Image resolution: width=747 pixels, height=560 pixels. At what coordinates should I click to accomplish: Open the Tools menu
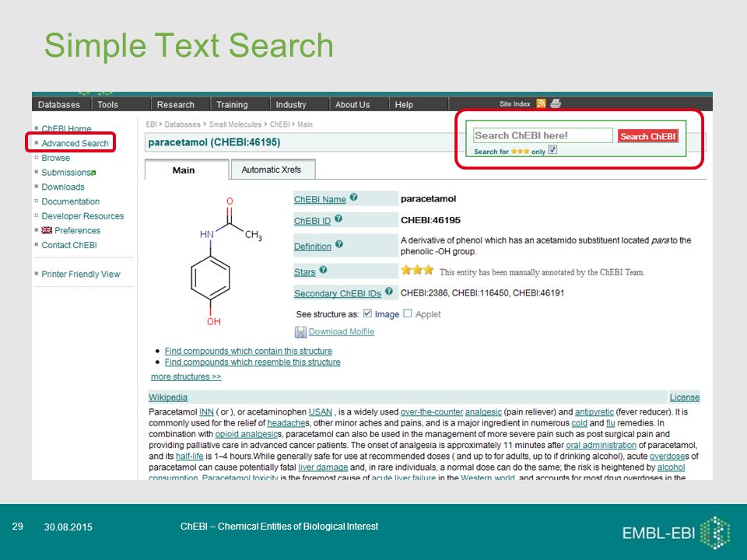click(x=107, y=104)
